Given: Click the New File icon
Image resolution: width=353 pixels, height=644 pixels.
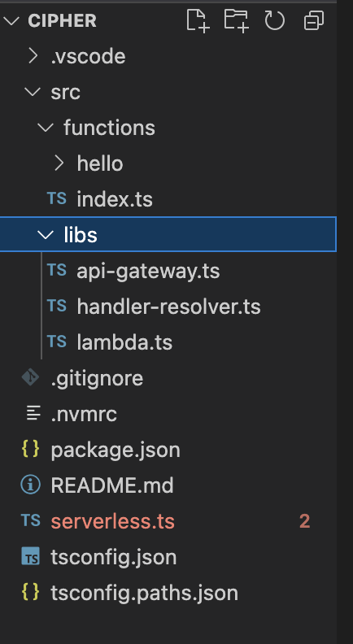Looking at the screenshot, I should tap(198, 20).
